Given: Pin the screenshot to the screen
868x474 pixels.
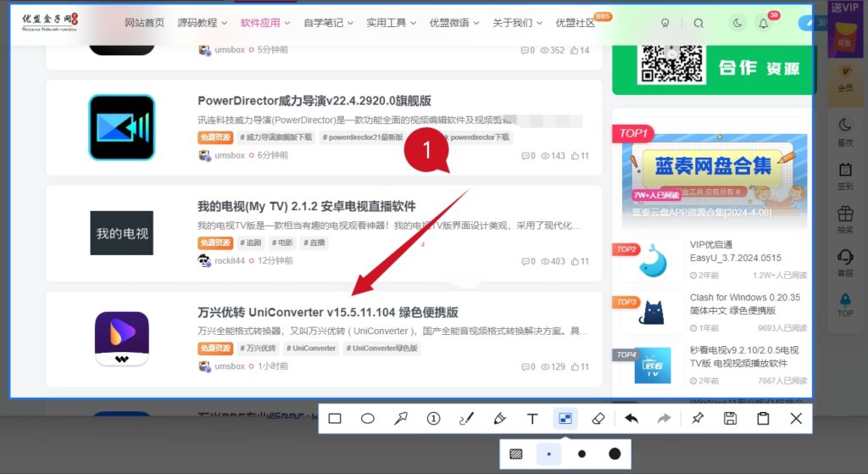Looking at the screenshot, I should [x=698, y=419].
